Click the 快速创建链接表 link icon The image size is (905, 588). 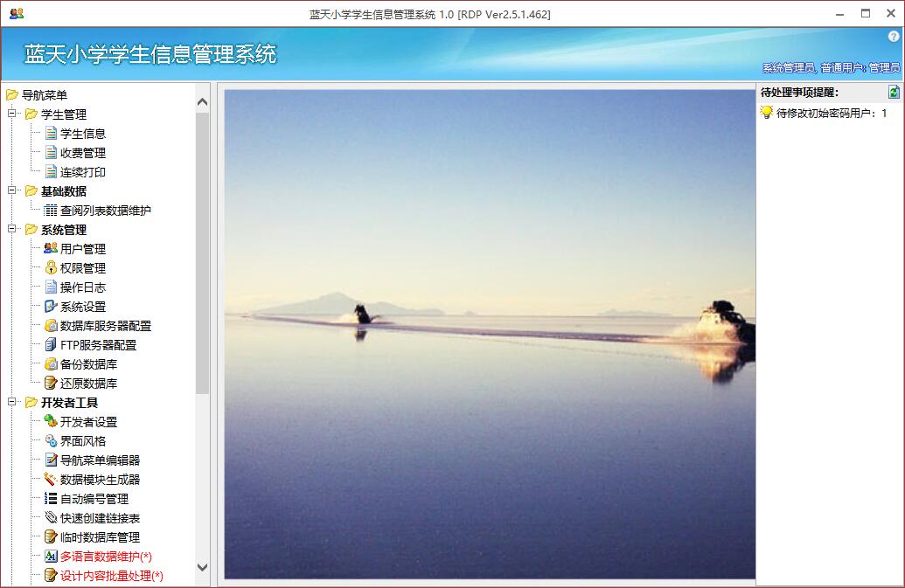(x=51, y=518)
